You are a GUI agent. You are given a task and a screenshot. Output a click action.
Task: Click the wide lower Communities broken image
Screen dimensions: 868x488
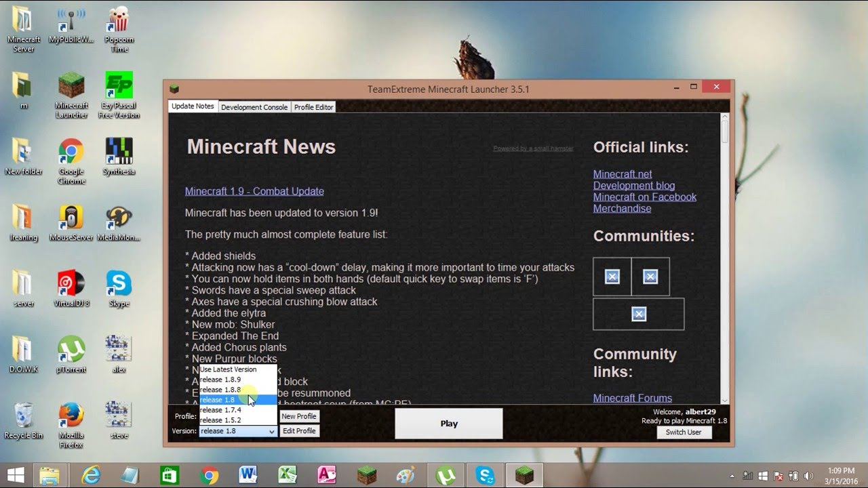coord(639,314)
